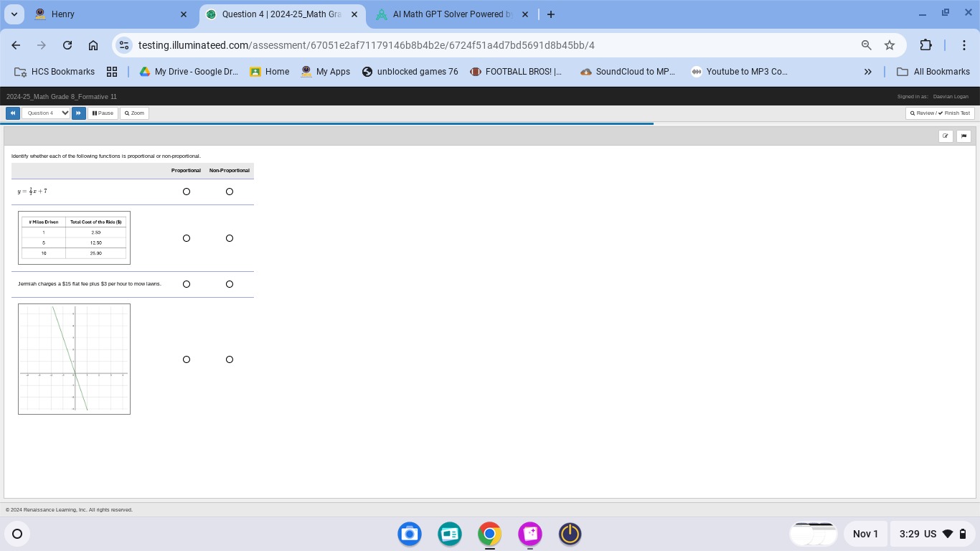Close the Henry tab

pyautogui.click(x=184, y=14)
